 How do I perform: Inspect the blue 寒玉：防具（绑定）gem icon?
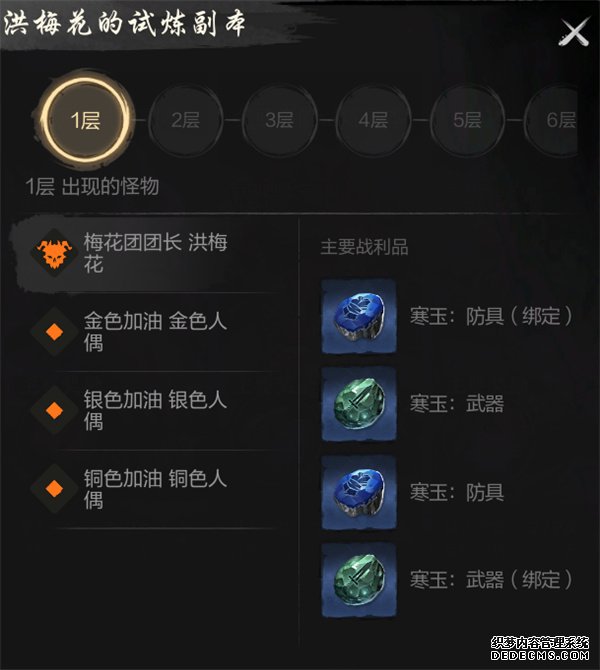[359, 317]
